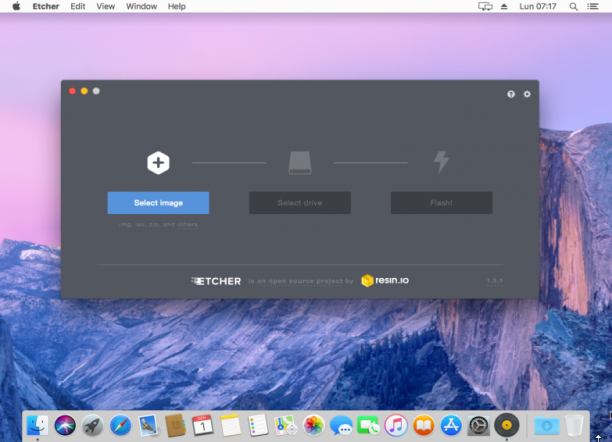Open Reminders from the Dock
This screenshot has height=442, width=612.
tap(258, 425)
